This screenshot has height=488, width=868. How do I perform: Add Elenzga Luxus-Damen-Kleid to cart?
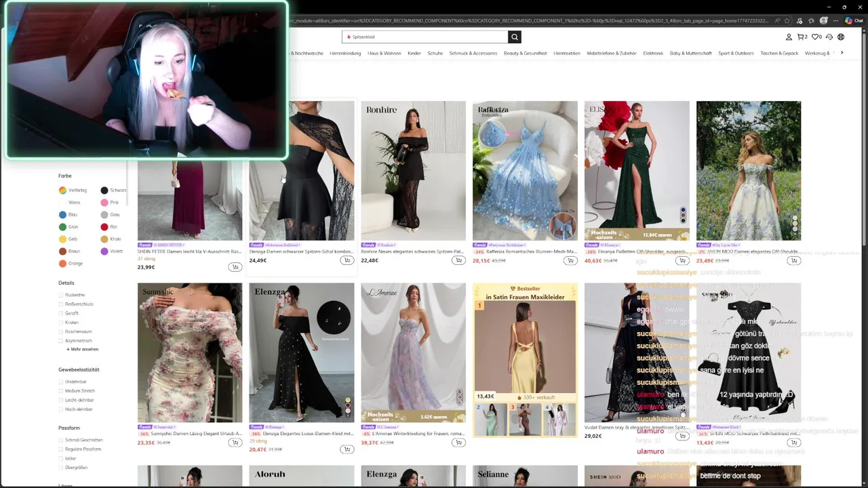point(347,449)
